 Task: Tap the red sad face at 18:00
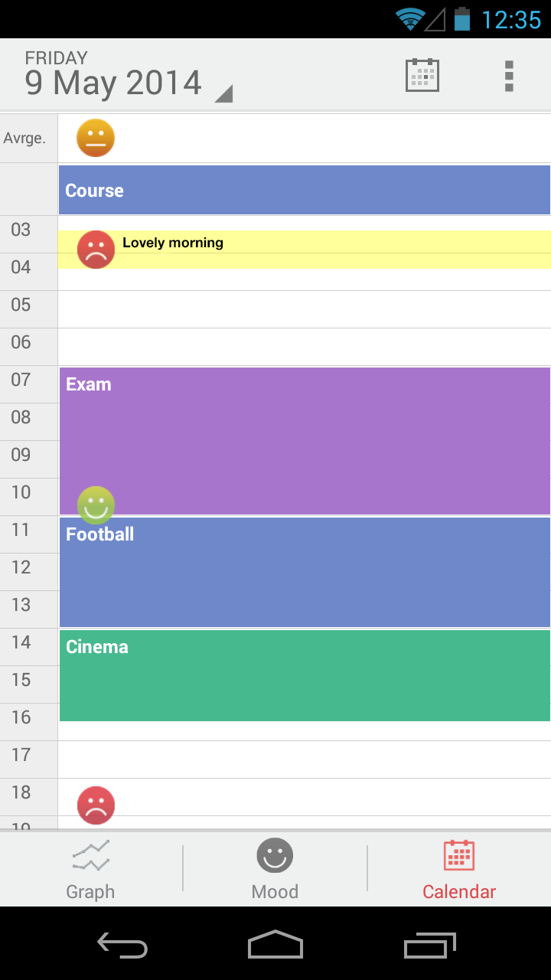[96, 805]
